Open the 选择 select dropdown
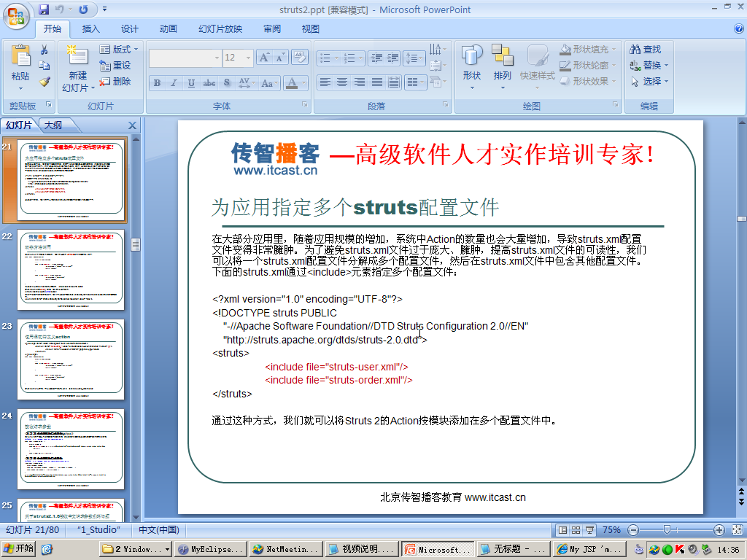The width and height of the screenshot is (747, 560). 650,82
